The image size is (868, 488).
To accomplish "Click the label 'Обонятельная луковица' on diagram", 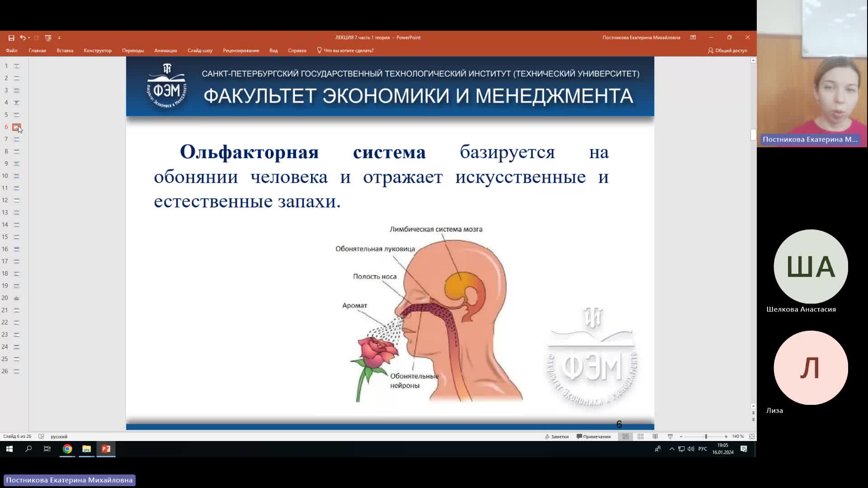I will (x=375, y=249).
